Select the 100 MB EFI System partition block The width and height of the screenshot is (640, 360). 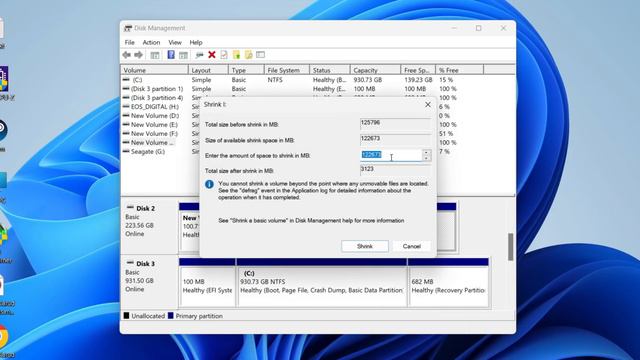(207, 282)
